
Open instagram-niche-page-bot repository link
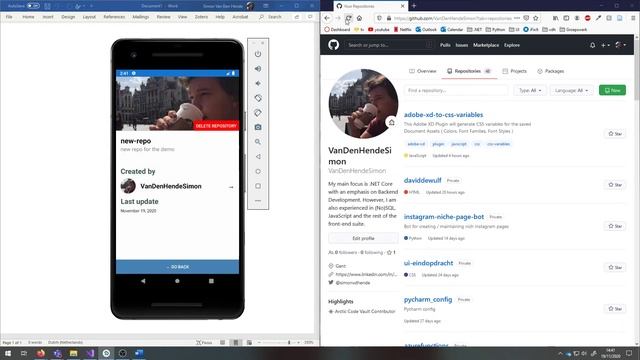pyautogui.click(x=444, y=217)
